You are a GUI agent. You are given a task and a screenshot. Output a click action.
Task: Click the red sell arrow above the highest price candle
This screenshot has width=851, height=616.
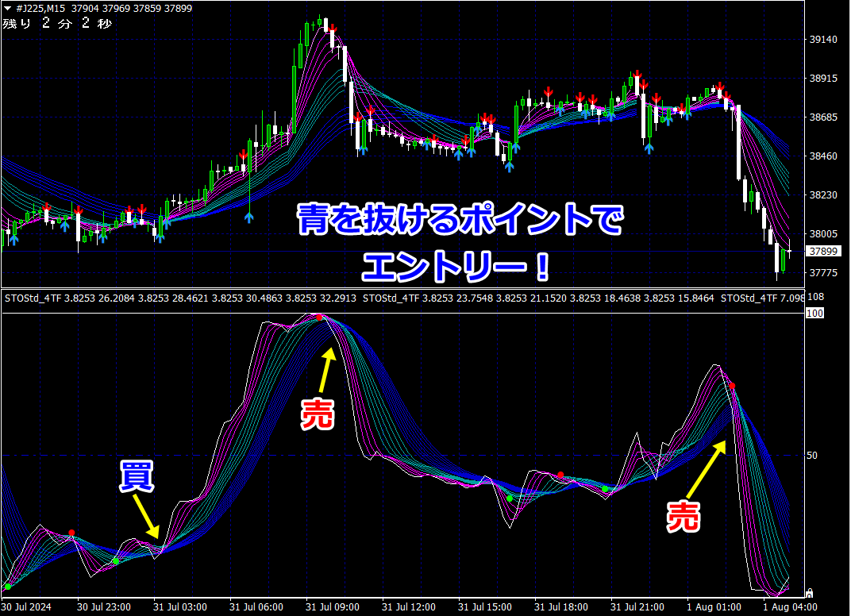coord(332,29)
